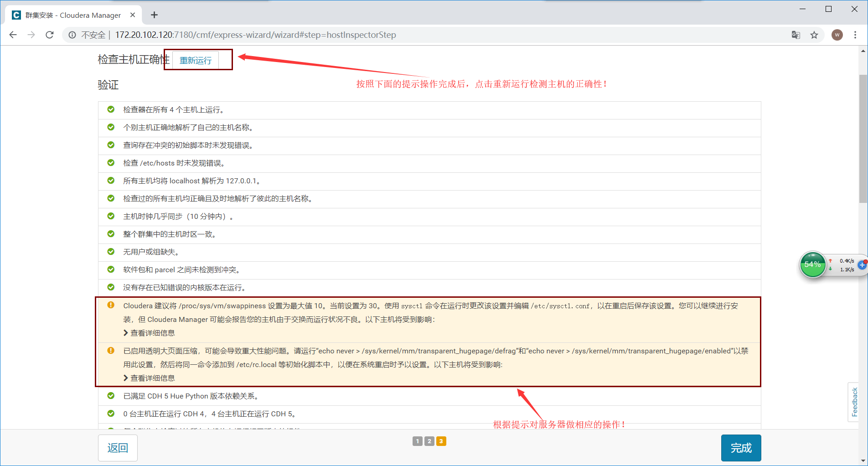Open the Chrome three-dot menu

click(855, 35)
